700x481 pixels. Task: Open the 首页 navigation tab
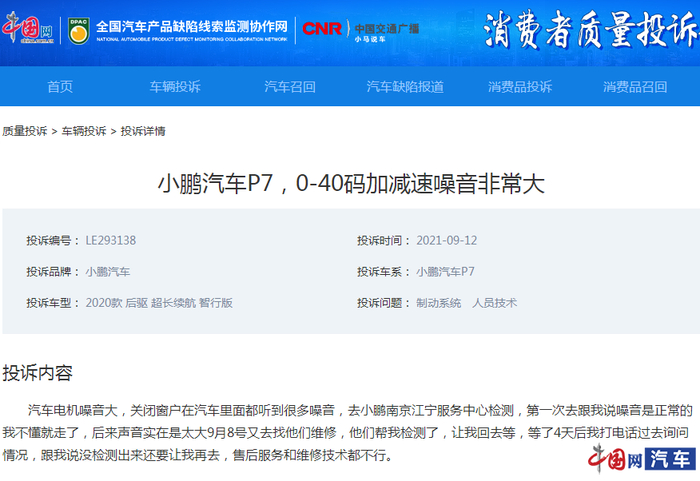coord(60,87)
